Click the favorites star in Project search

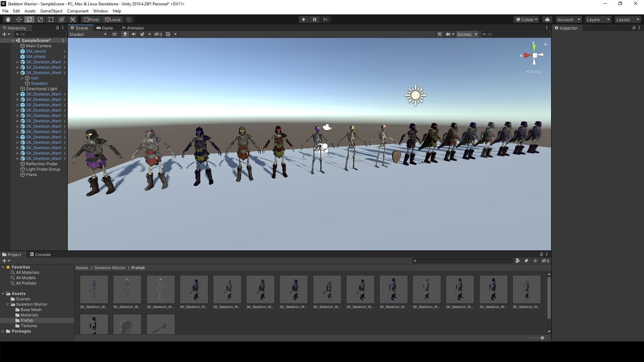click(535, 261)
